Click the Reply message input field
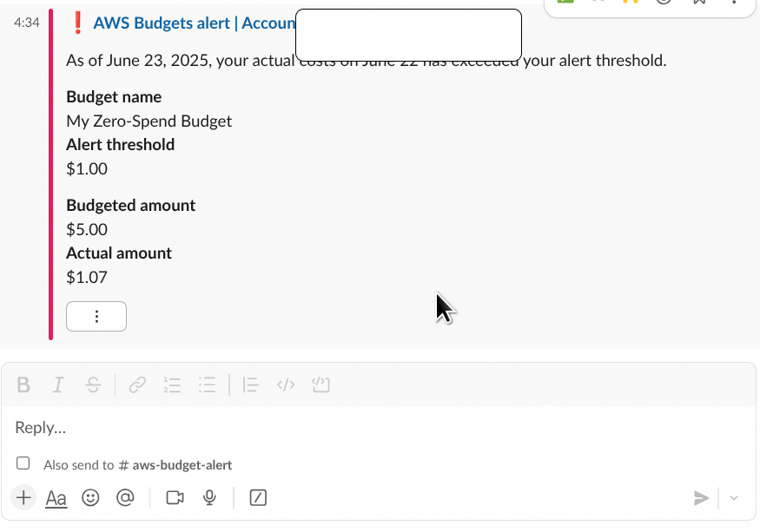Viewport: 760px width, 532px height. 378,428
